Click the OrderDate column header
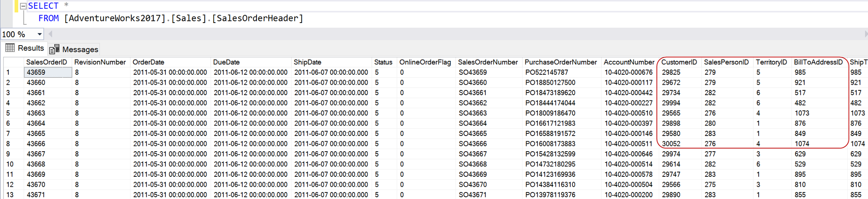Image resolution: width=868 pixels, height=199 pixels. (148, 62)
